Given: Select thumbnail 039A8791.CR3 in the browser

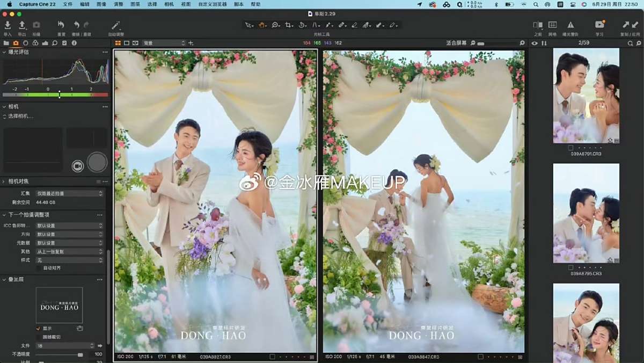Looking at the screenshot, I should click(586, 96).
